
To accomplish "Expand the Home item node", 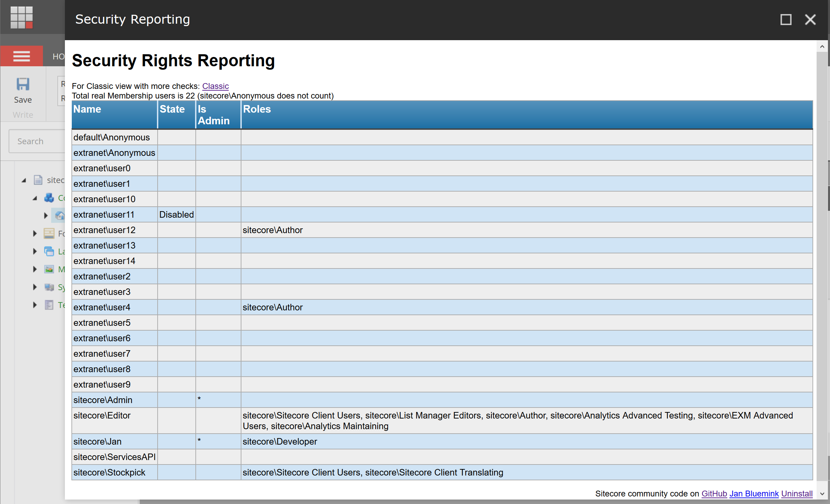I will click(46, 216).
